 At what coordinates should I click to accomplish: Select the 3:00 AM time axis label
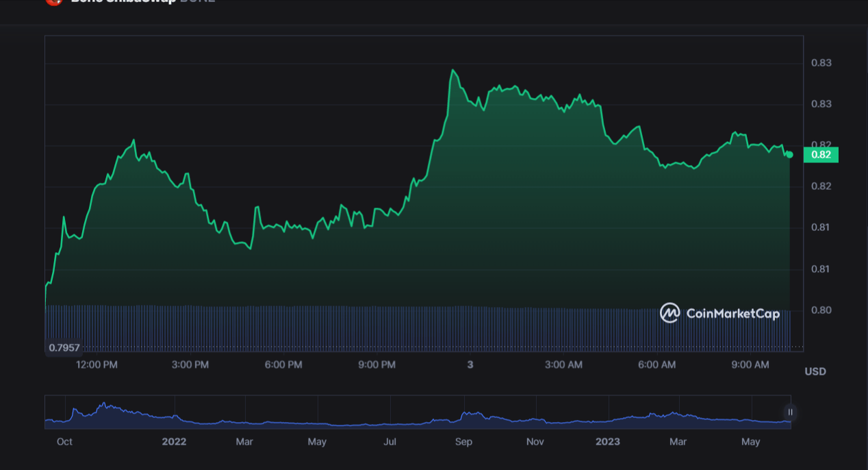(563, 364)
